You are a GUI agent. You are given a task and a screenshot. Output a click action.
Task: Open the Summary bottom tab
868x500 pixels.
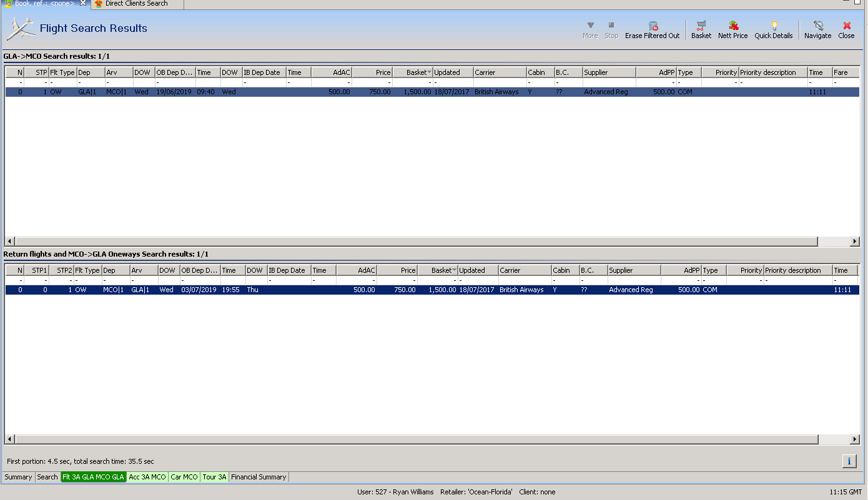(18, 477)
